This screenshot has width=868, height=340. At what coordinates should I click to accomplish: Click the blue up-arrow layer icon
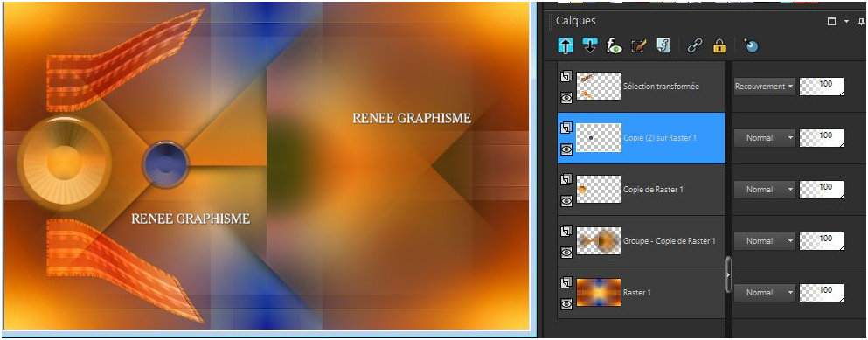pos(566,46)
